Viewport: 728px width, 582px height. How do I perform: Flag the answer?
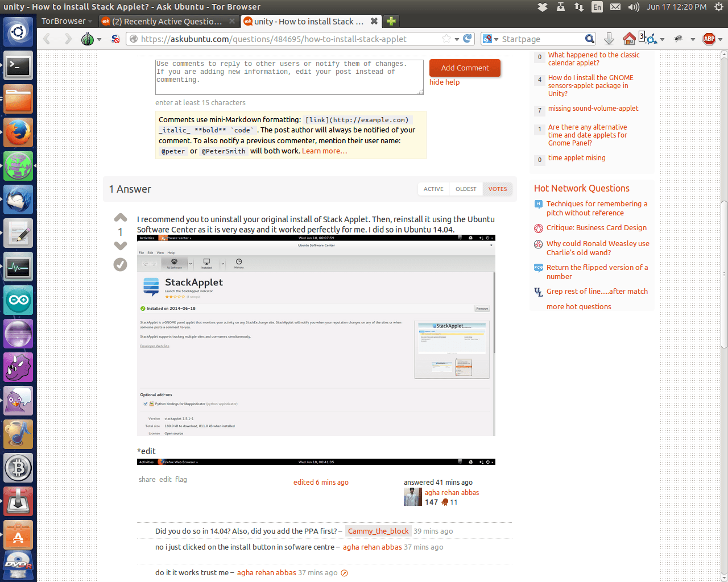(181, 479)
